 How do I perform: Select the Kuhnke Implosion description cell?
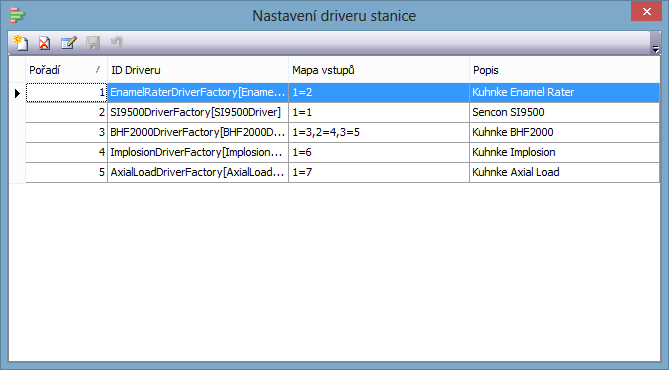(564, 153)
